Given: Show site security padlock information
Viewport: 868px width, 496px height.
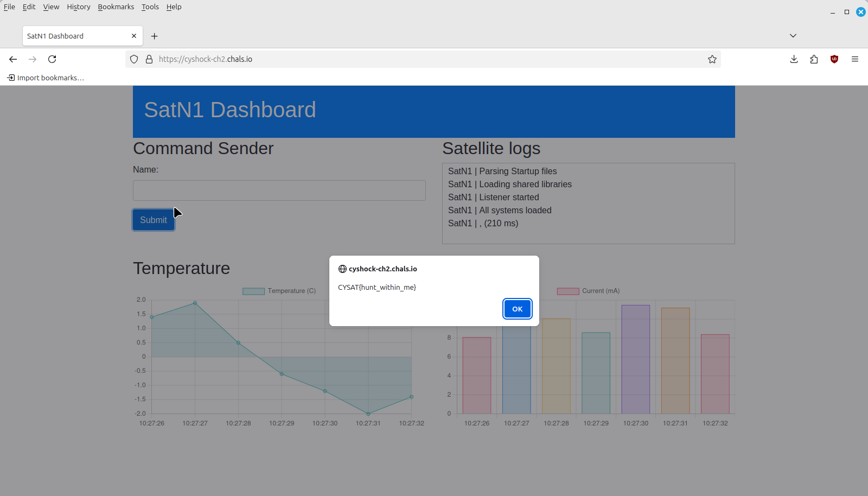Looking at the screenshot, I should click(149, 59).
